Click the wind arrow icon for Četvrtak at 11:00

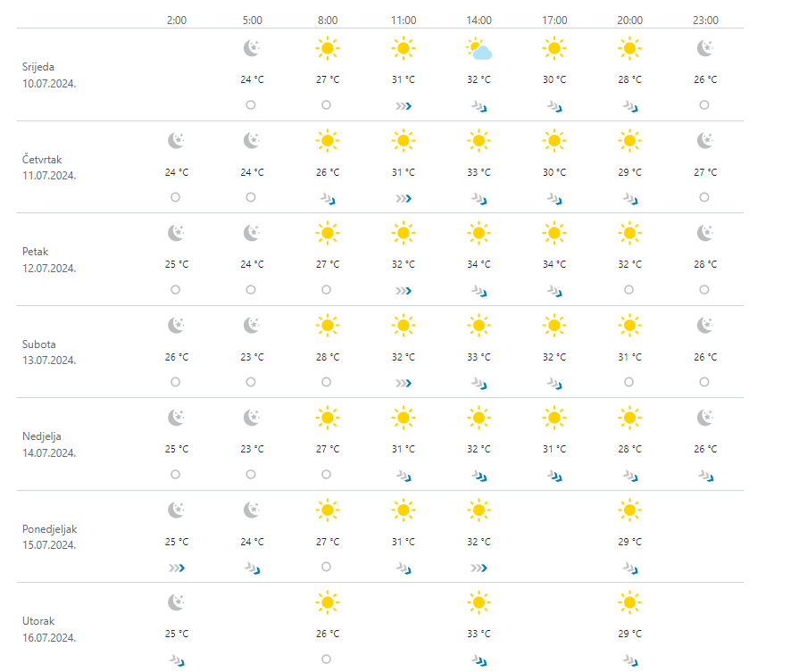pos(404,198)
